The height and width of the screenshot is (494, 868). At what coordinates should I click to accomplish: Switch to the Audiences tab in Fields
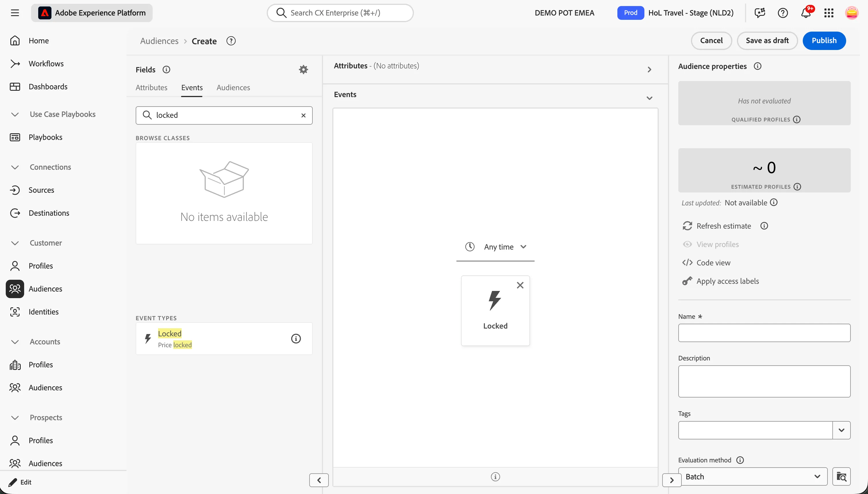tap(233, 88)
